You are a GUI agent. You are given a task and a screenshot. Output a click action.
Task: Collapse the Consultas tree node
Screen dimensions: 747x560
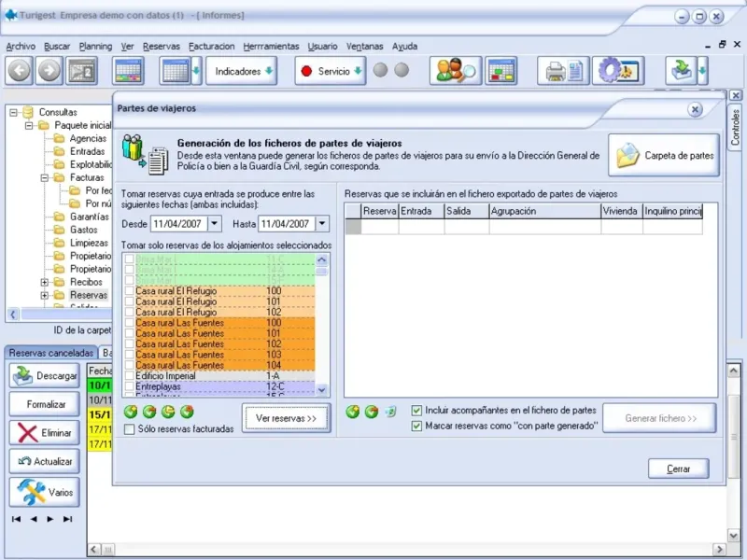pos(13,112)
